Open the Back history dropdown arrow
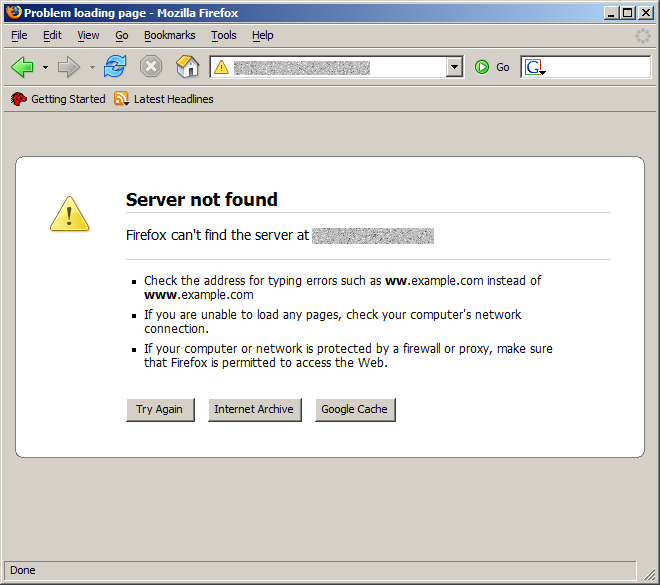660x585 pixels. coord(45,67)
